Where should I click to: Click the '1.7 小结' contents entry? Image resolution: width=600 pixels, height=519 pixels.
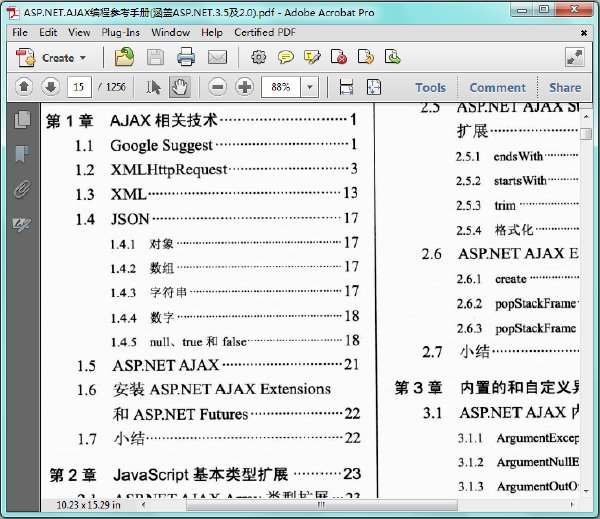219,438
